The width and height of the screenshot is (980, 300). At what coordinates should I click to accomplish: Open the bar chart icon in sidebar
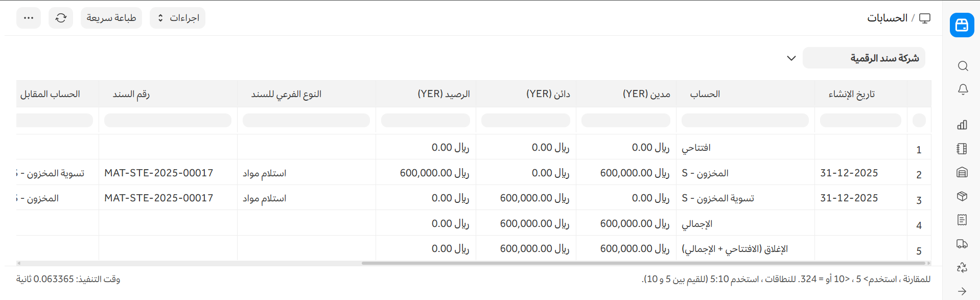point(962,125)
